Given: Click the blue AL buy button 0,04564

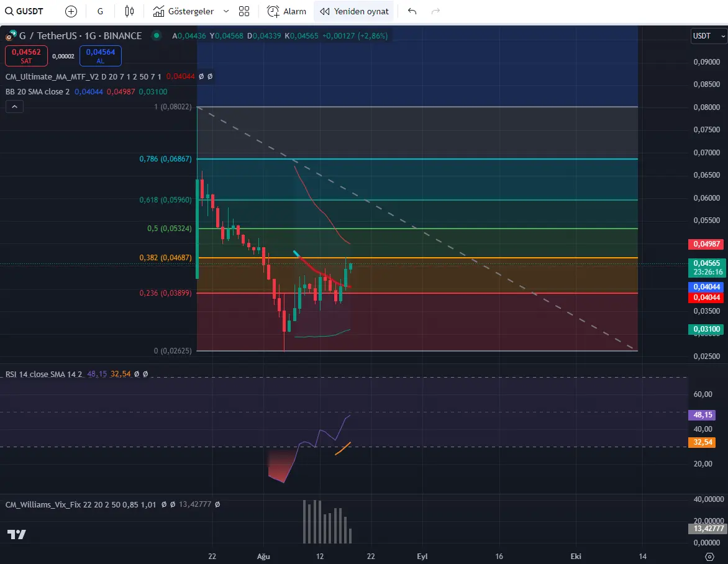Looking at the screenshot, I should pyautogui.click(x=100, y=56).
